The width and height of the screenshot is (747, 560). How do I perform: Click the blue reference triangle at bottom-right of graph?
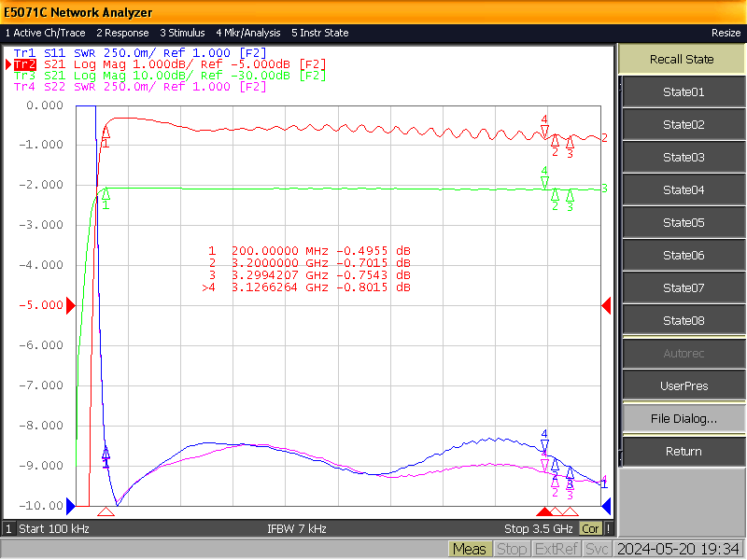[606, 506]
